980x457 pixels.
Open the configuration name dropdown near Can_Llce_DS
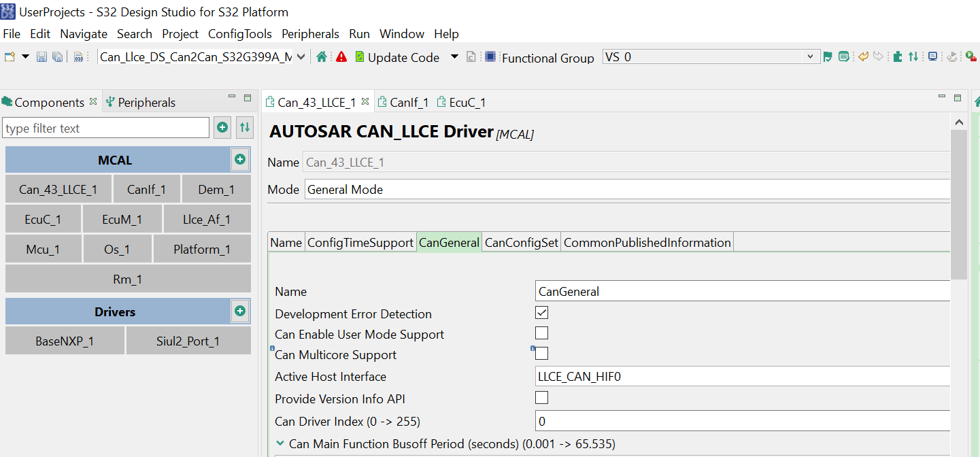click(x=301, y=57)
